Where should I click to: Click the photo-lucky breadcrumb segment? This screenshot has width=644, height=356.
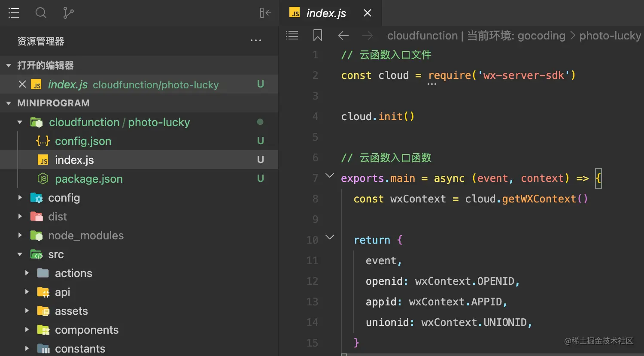[x=610, y=36]
